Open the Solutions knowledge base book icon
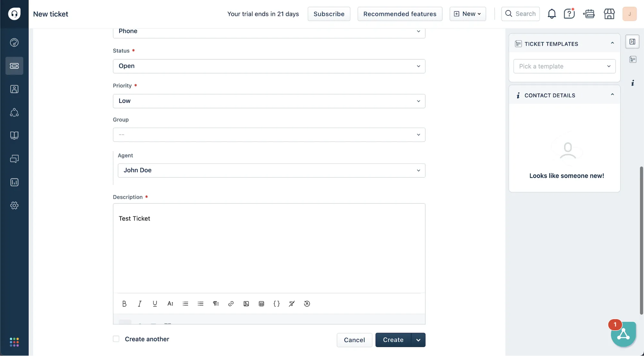 click(14, 135)
